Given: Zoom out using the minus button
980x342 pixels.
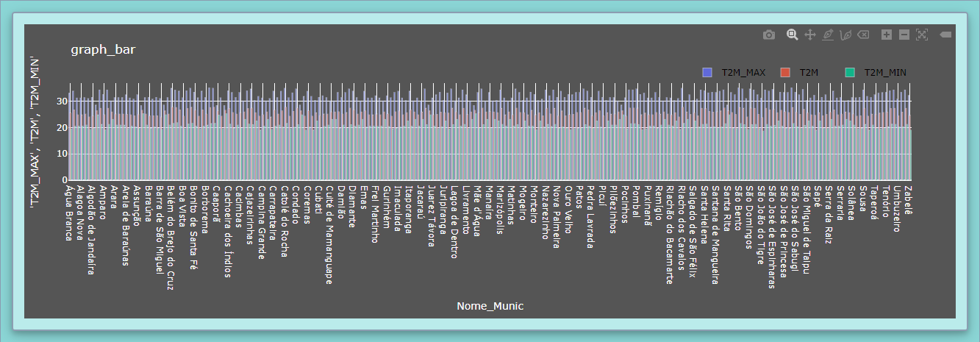Looking at the screenshot, I should point(904,35).
